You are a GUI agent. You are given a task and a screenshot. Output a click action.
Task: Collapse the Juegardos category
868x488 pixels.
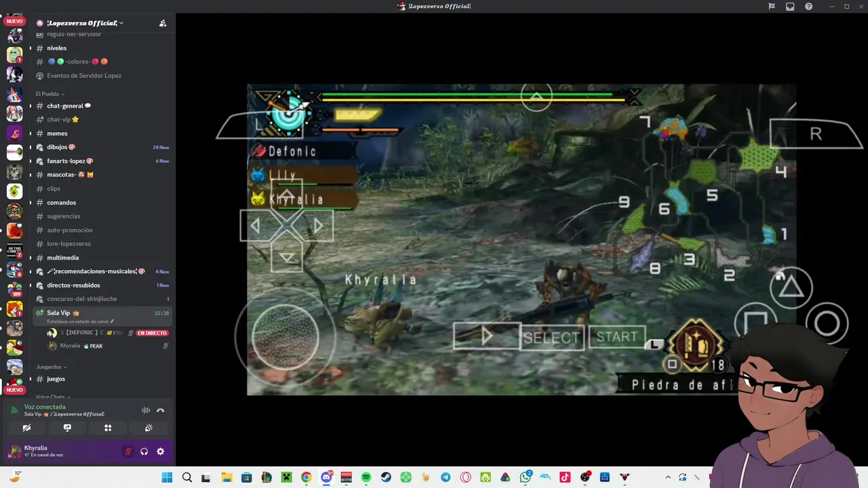pyautogui.click(x=52, y=367)
